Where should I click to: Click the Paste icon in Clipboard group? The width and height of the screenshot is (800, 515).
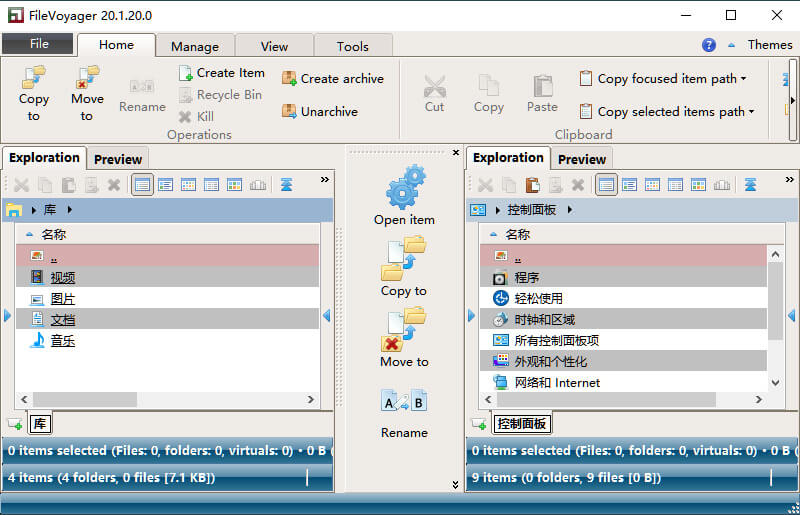pyautogui.click(x=543, y=86)
